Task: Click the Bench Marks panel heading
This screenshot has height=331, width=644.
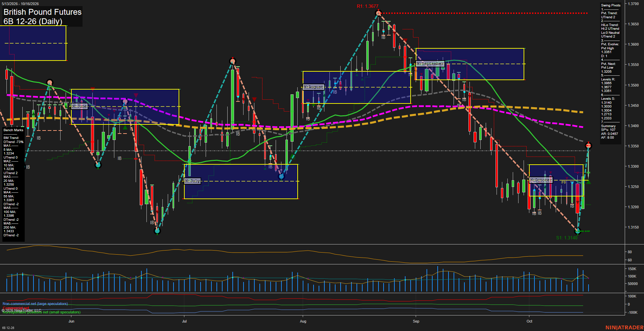Action: [x=14, y=130]
